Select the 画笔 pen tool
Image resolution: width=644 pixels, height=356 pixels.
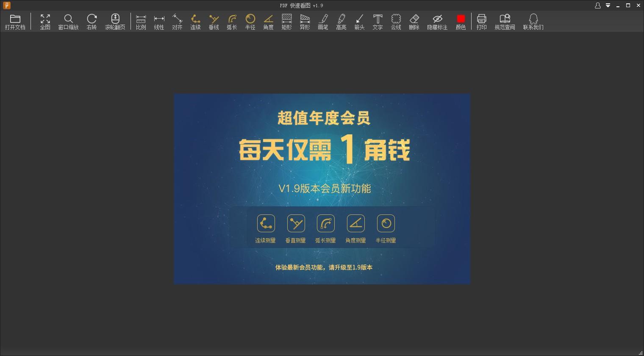tap(323, 22)
